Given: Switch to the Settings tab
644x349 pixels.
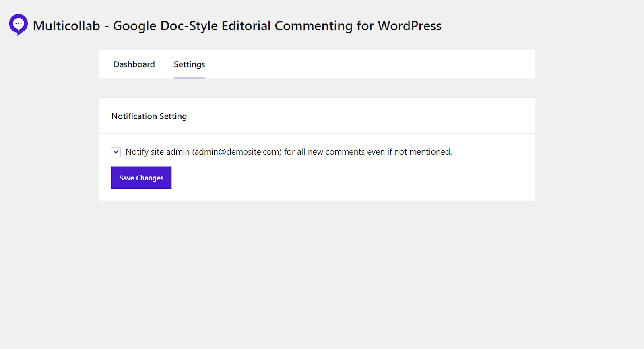Looking at the screenshot, I should (190, 64).
